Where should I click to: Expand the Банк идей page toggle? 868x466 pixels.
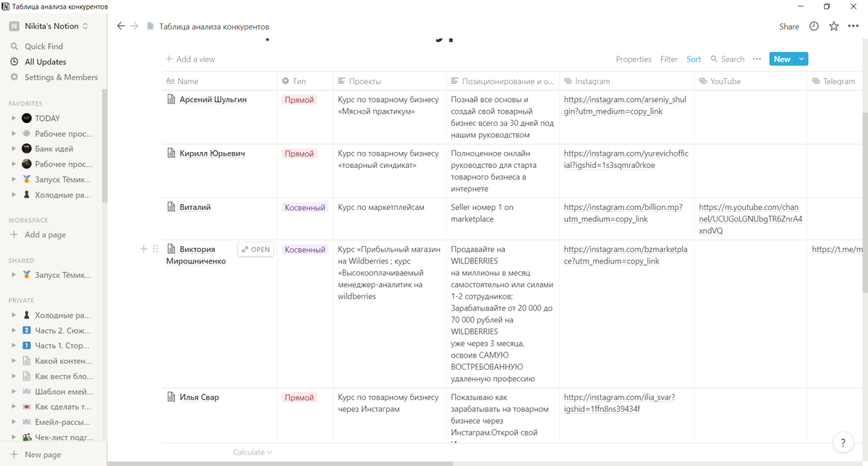[x=14, y=149]
